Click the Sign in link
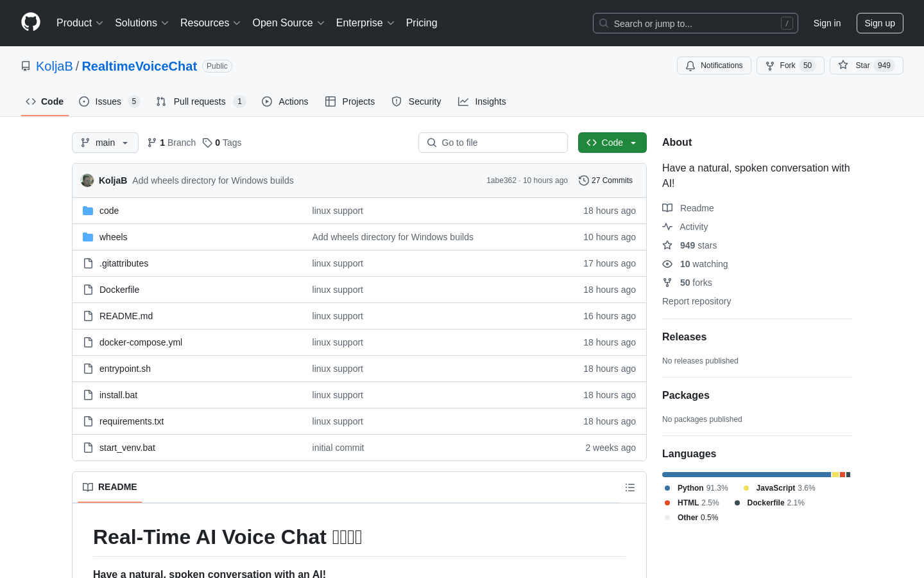Viewport: 924px width, 578px height. (x=827, y=23)
